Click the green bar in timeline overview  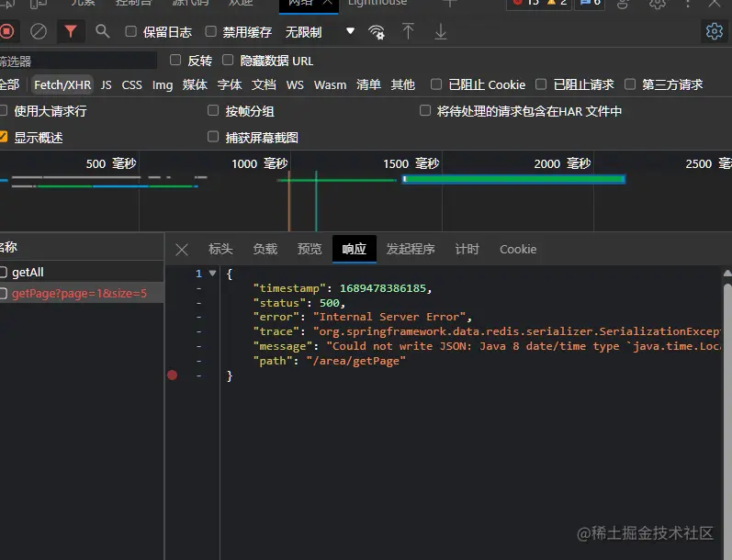tap(513, 179)
